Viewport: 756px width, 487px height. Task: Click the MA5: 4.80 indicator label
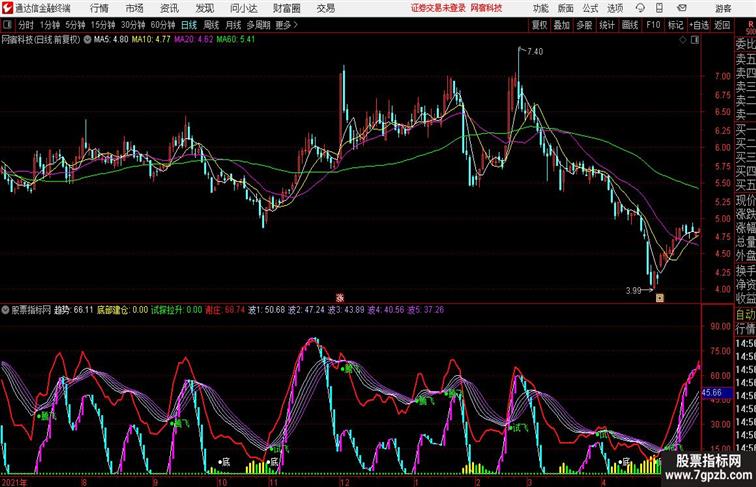[x=111, y=40]
